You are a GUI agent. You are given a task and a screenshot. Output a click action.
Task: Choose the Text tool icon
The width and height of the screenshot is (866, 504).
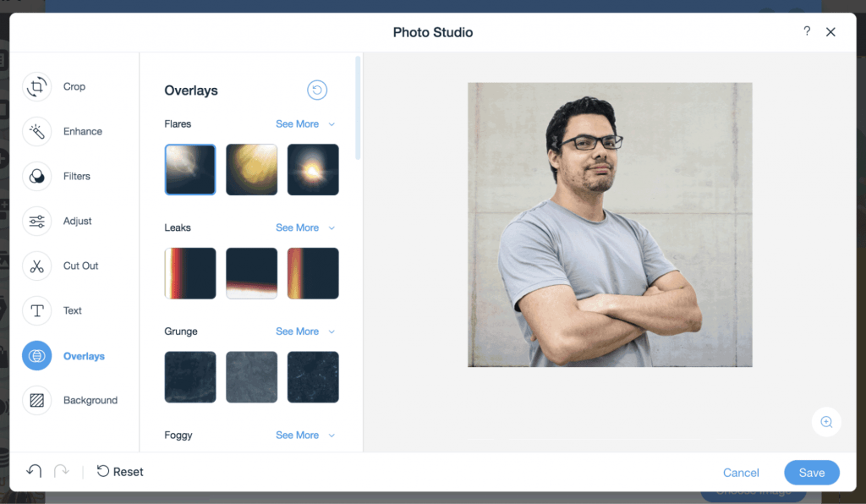pyautogui.click(x=37, y=311)
